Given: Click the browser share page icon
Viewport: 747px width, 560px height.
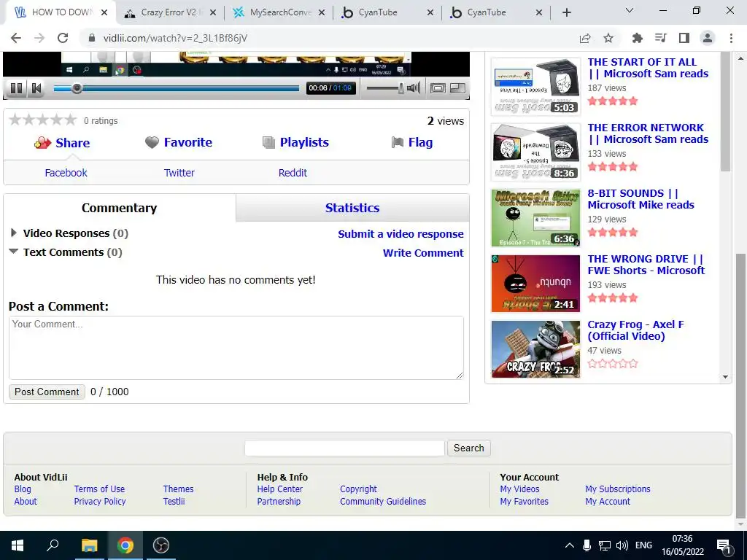Looking at the screenshot, I should coord(585,38).
